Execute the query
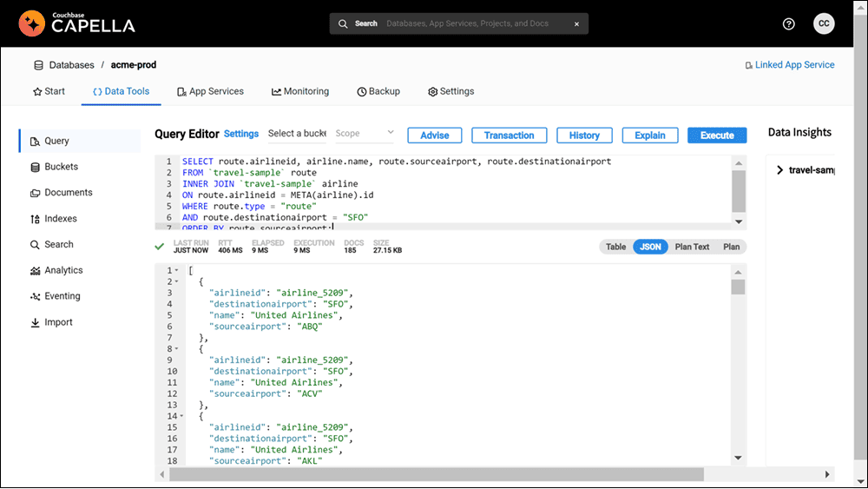The image size is (868, 489). tap(717, 135)
